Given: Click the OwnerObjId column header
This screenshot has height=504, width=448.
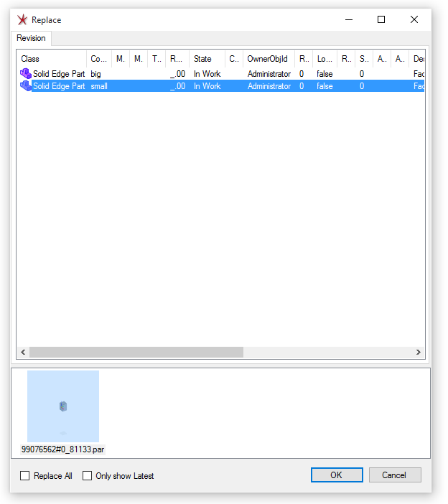Looking at the screenshot, I should [269, 59].
